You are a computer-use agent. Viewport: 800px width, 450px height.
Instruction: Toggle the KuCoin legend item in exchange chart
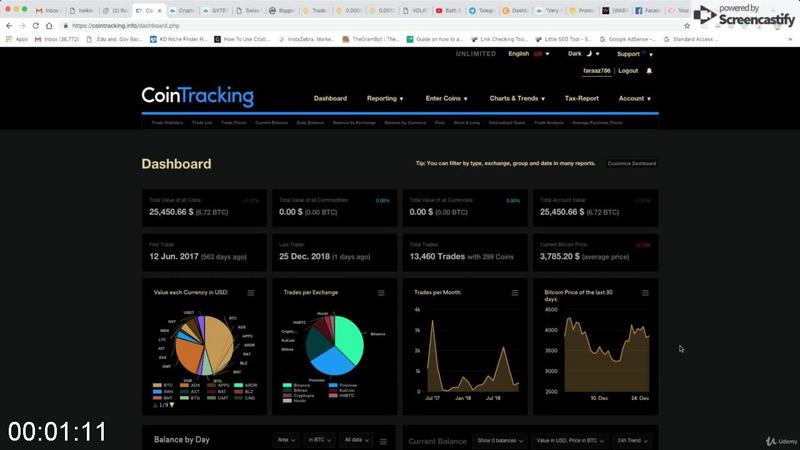pos(342,390)
